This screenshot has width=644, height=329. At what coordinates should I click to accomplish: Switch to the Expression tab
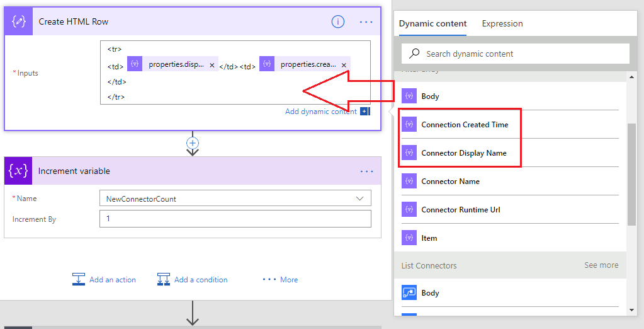[502, 23]
